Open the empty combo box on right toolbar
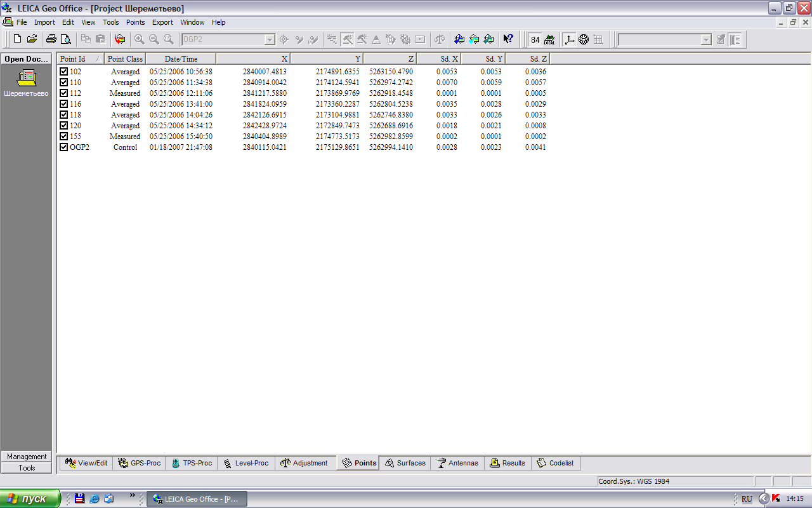 pyautogui.click(x=706, y=39)
